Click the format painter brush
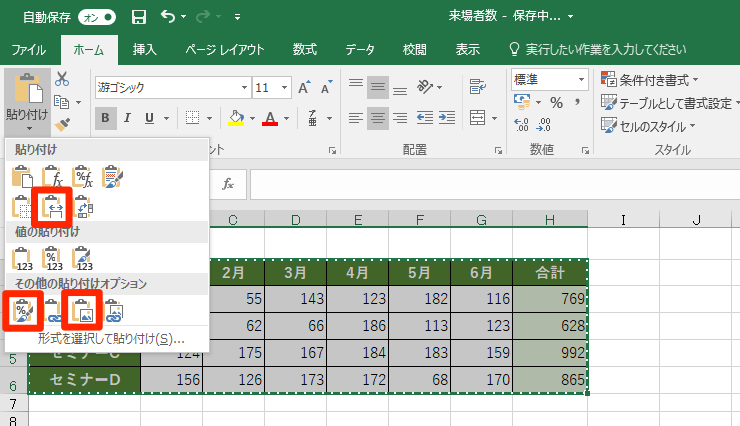The height and width of the screenshot is (426, 740). click(x=62, y=124)
